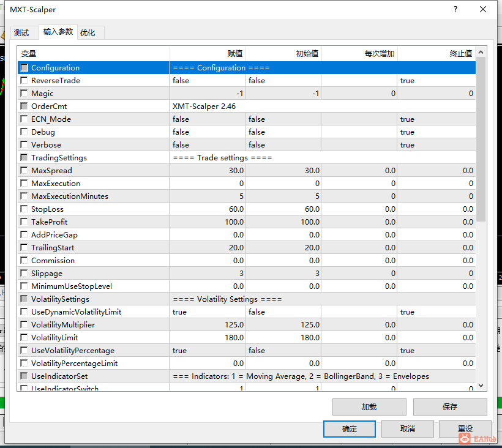This screenshot has width=502, height=448.
Task: Toggle the Slippage checkbox
Action: point(24,274)
